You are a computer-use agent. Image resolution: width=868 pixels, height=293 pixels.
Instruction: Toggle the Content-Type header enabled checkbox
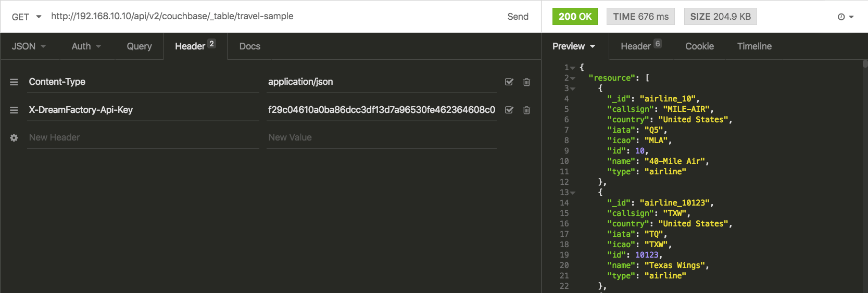tap(509, 82)
